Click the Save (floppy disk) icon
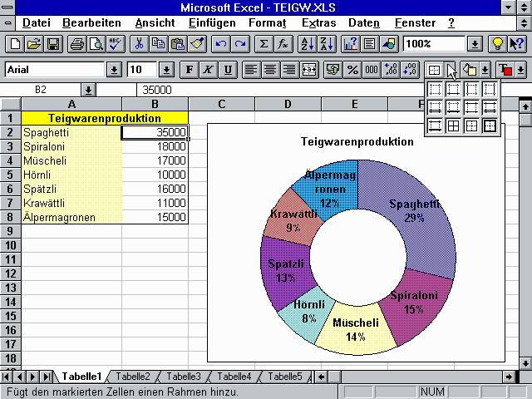 tap(52, 44)
